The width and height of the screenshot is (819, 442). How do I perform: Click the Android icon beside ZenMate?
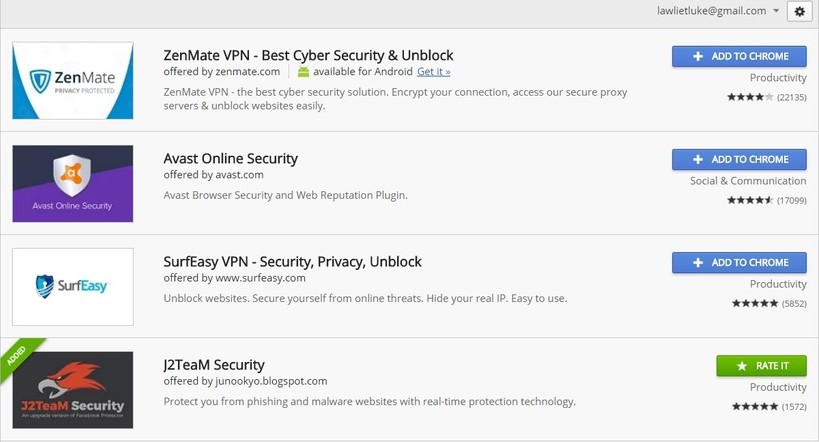click(303, 72)
